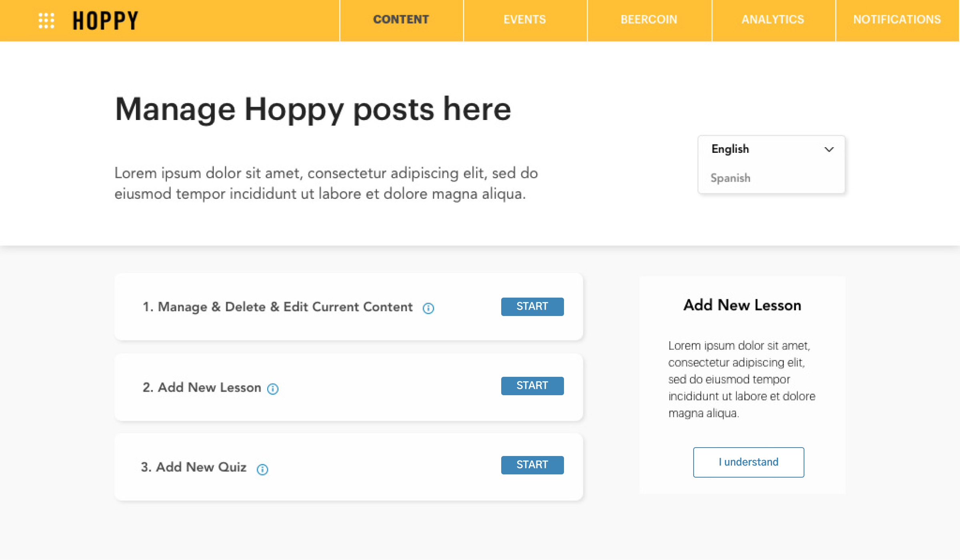Click info icon beside Add New Lesson item
The height and width of the screenshot is (560, 960).
(x=273, y=389)
